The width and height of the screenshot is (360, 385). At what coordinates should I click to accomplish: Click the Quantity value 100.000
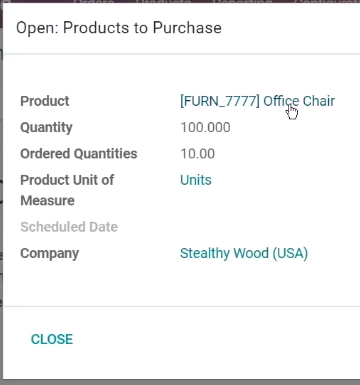click(205, 127)
